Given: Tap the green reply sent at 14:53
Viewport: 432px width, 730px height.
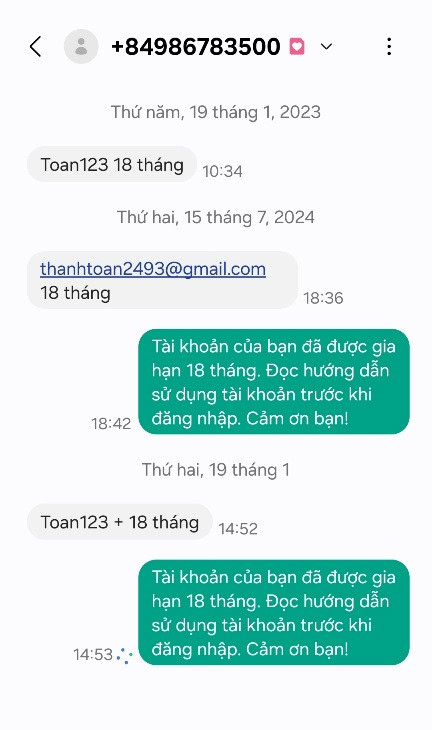Looking at the screenshot, I should tap(274, 612).
